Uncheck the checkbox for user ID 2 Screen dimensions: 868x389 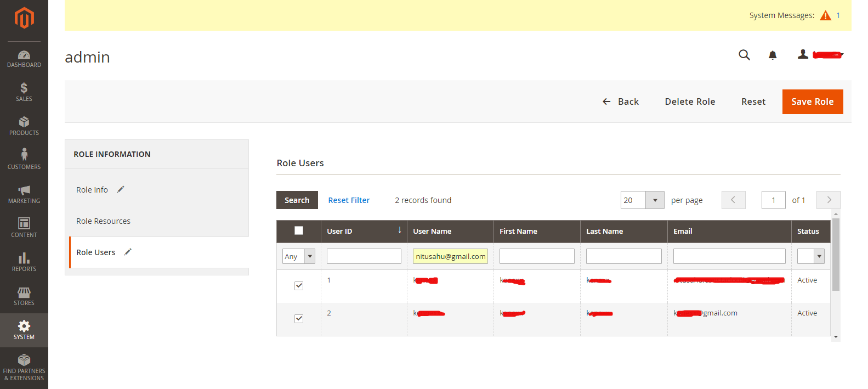click(299, 319)
